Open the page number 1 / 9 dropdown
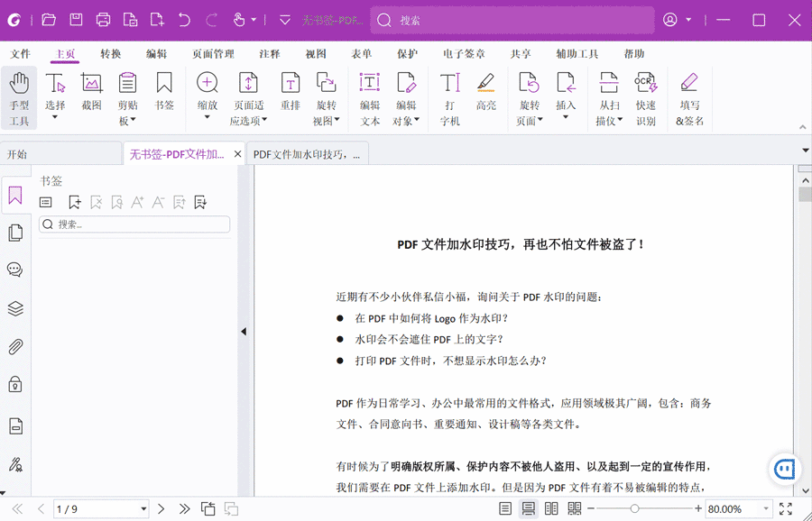The width and height of the screenshot is (812, 521). tap(143, 509)
